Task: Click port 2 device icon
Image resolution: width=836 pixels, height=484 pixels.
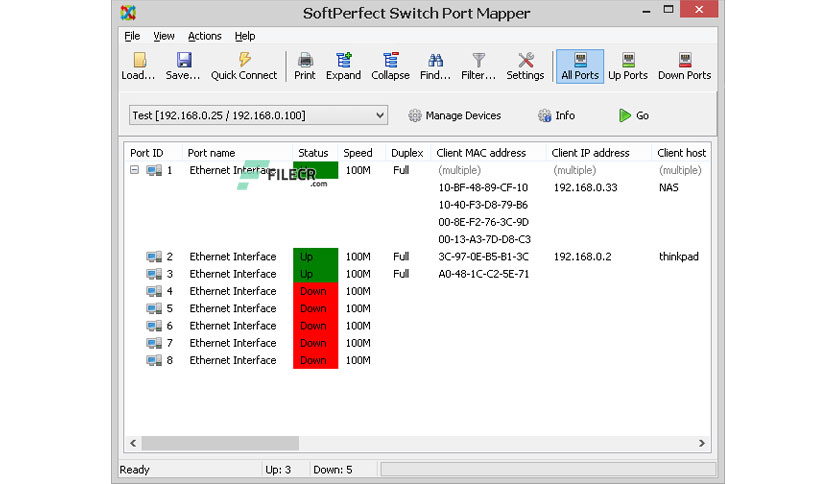Action: 154,257
